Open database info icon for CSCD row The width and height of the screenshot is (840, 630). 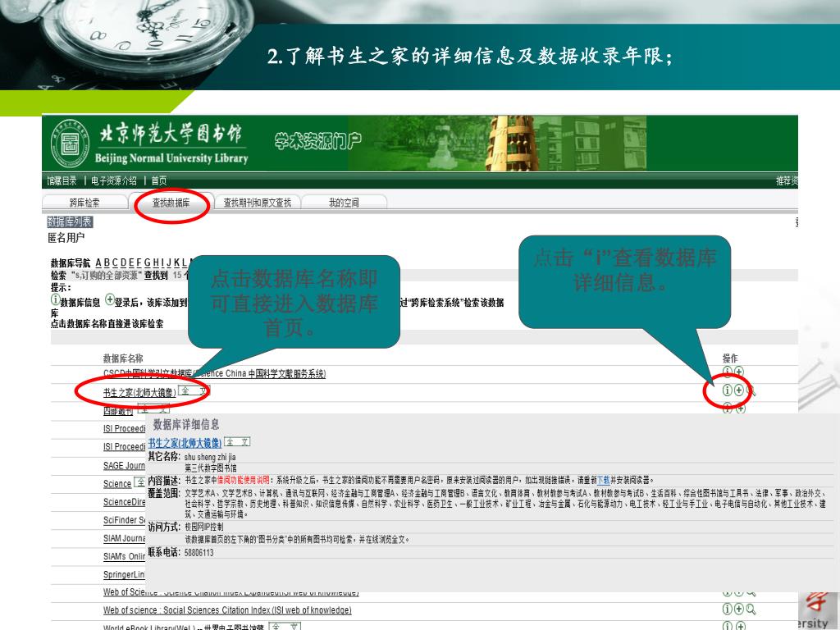(727, 372)
